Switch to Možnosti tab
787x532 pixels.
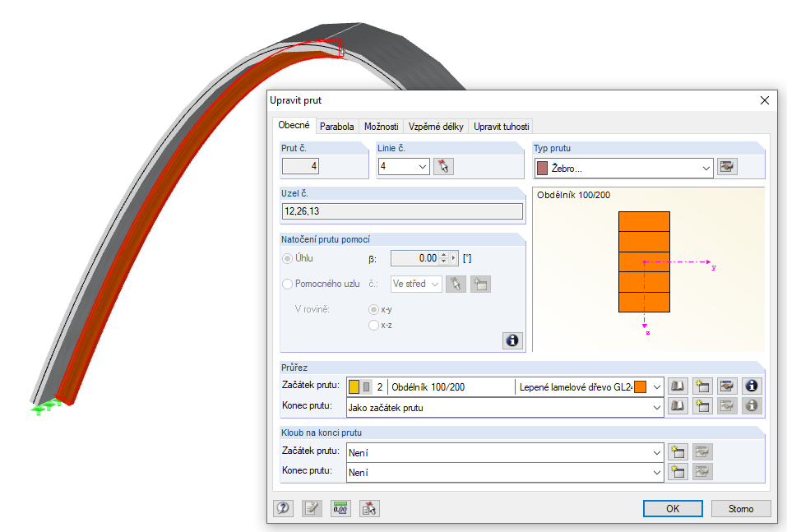382,127
